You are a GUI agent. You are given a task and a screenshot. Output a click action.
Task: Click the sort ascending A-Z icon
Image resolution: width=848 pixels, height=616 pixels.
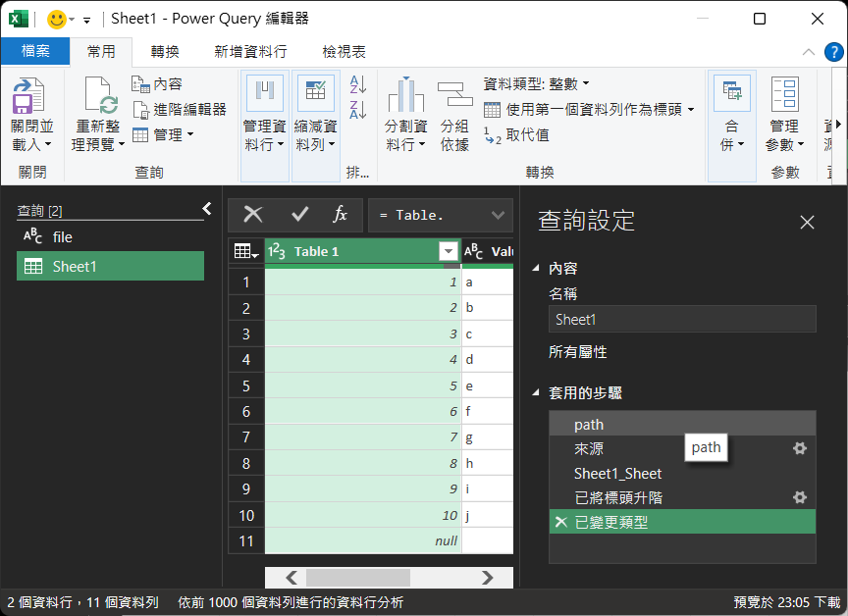tap(358, 85)
